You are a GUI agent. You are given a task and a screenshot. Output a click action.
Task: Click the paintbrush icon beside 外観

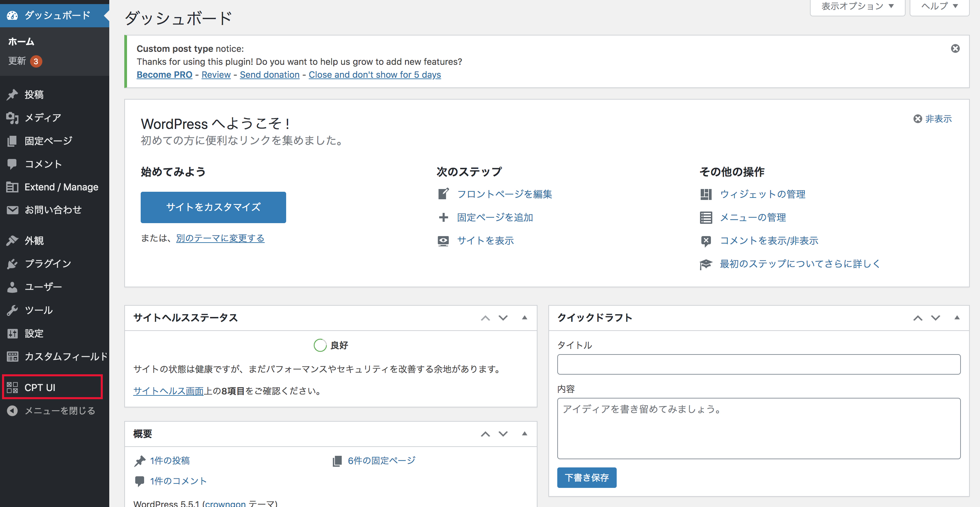pos(12,241)
